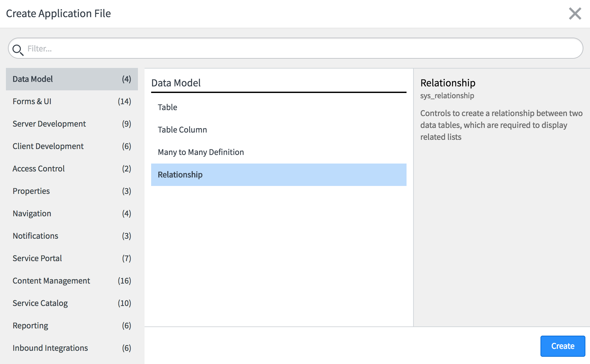The image size is (590, 364).
Task: Open the Server Development category
Action: point(72,124)
